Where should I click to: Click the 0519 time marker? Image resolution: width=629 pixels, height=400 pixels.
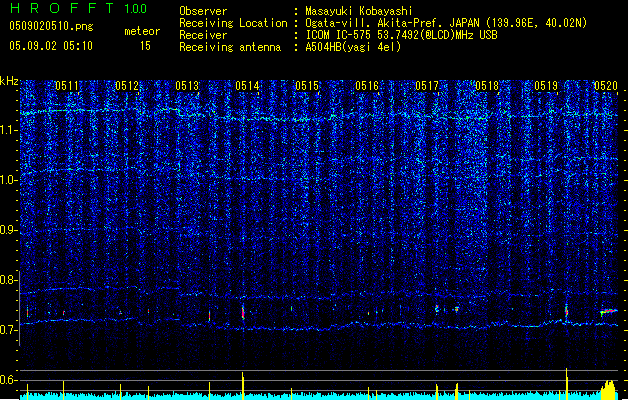click(x=546, y=86)
